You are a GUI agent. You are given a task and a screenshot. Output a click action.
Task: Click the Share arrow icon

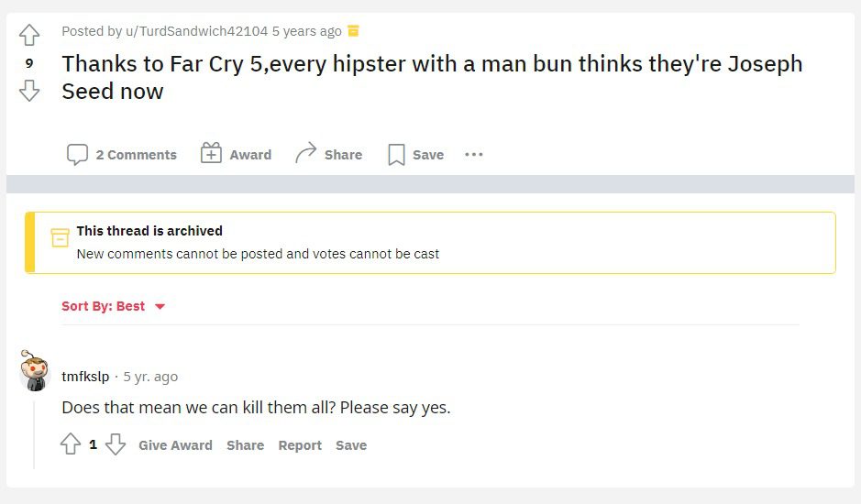point(305,154)
